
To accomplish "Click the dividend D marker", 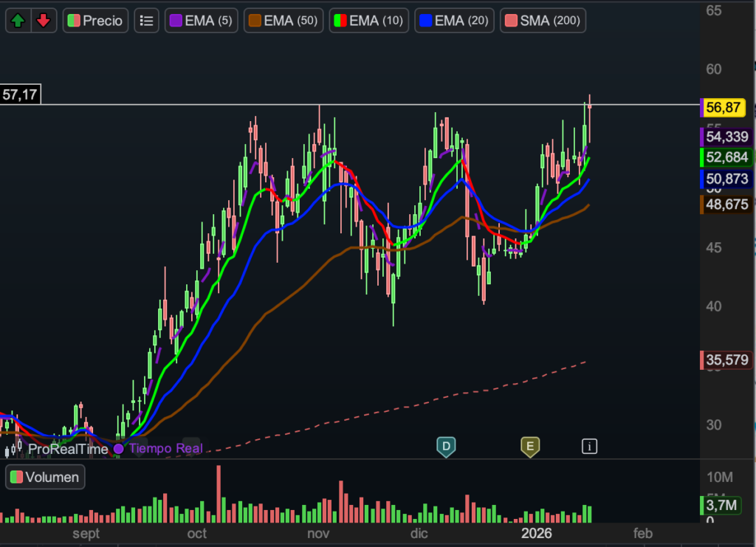I will (x=445, y=446).
